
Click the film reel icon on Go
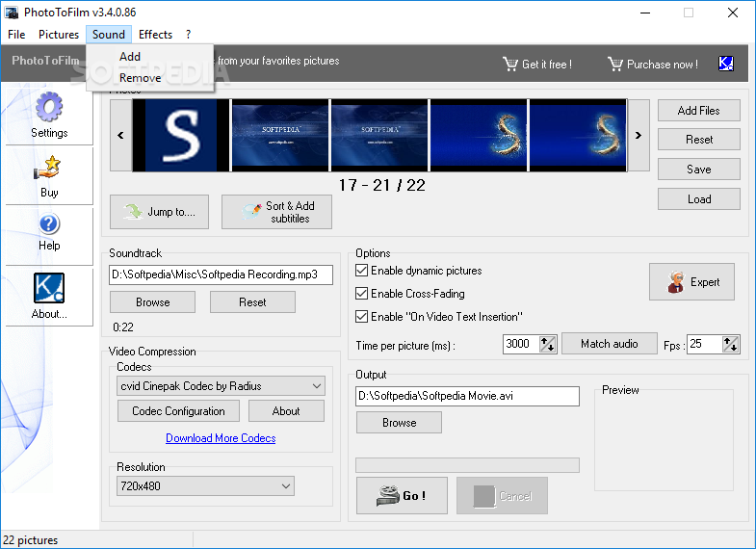(x=388, y=495)
